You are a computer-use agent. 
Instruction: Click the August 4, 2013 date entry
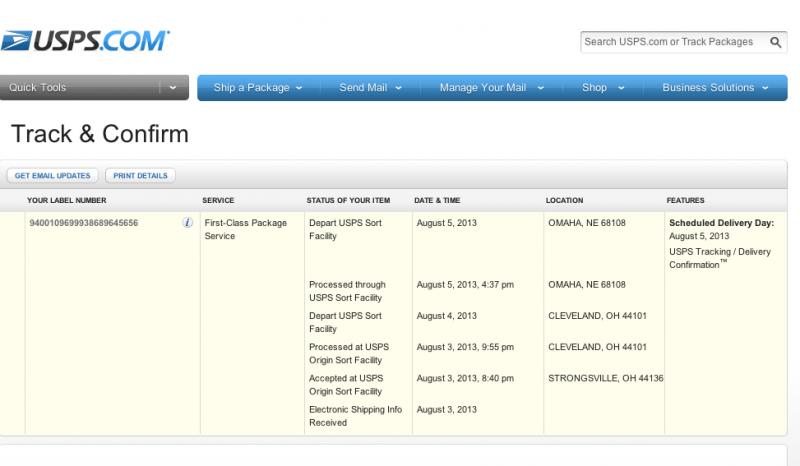[x=446, y=316]
